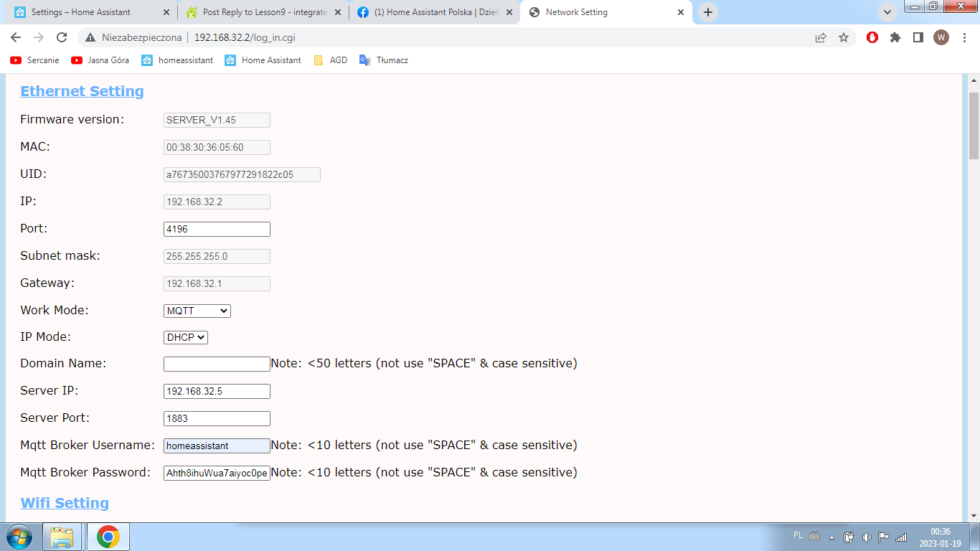This screenshot has width=980, height=551.
Task: Open the Wifi Setting heading link
Action: [x=65, y=503]
